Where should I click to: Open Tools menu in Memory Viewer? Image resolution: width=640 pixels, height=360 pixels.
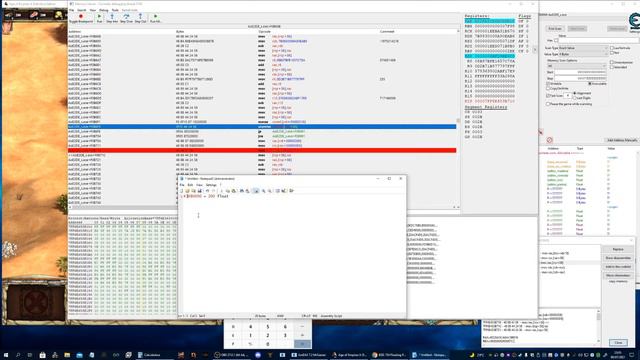pos(115,10)
